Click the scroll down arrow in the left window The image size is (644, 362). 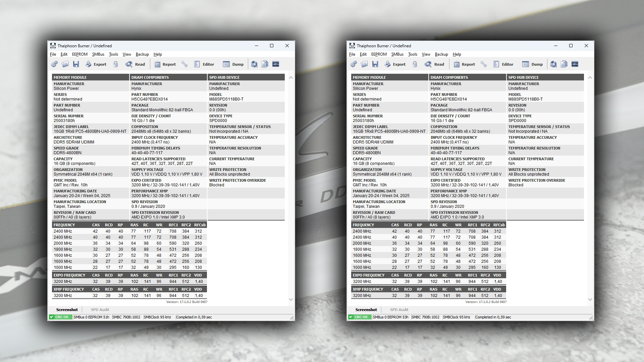(x=291, y=299)
